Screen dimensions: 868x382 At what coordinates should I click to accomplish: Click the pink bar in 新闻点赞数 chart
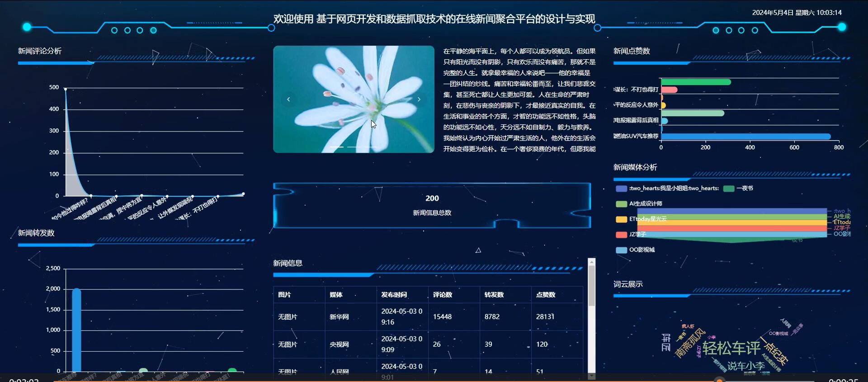[669, 90]
